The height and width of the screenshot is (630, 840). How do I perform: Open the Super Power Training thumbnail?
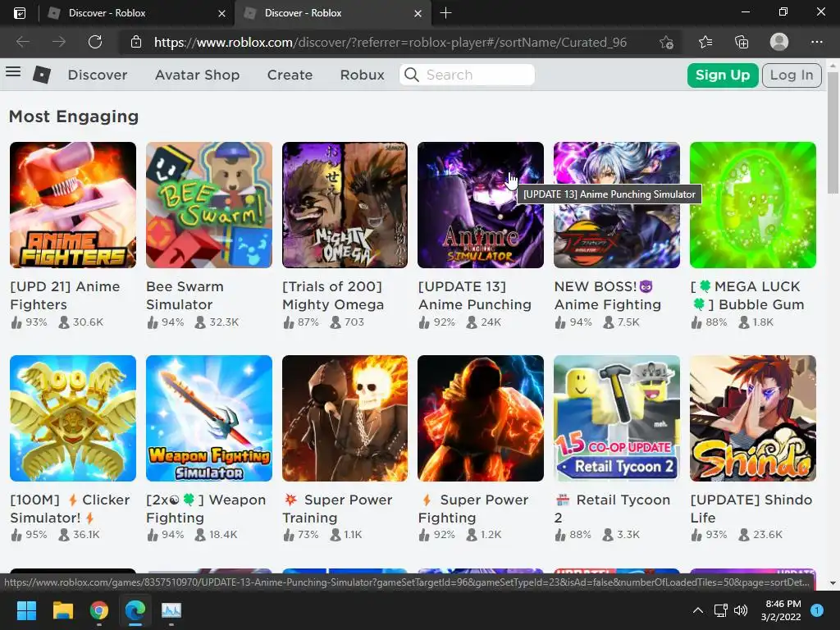pos(345,418)
